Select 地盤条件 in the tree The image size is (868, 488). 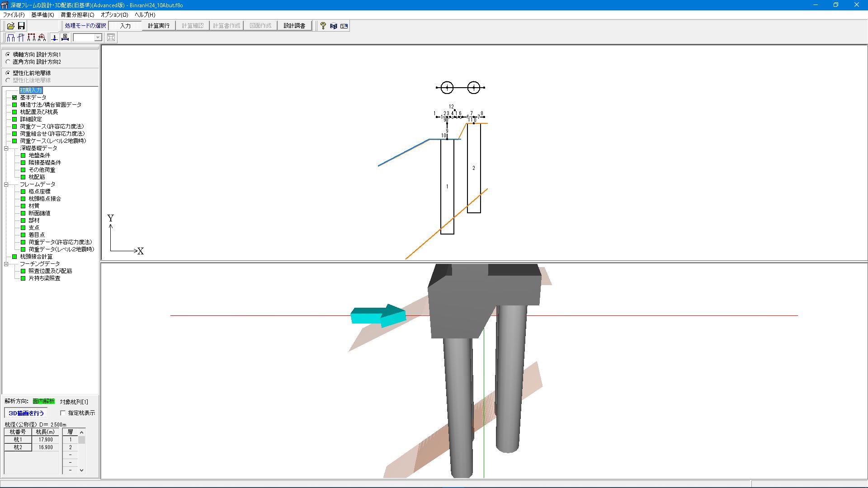[x=39, y=155]
